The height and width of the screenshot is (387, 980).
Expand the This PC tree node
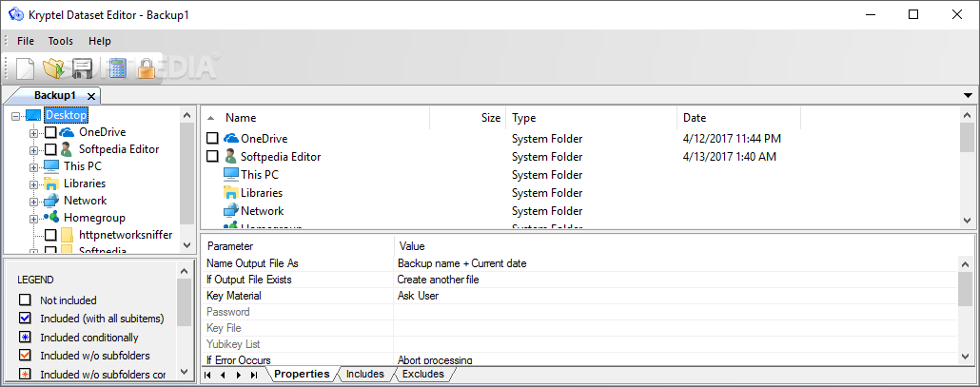(33, 167)
